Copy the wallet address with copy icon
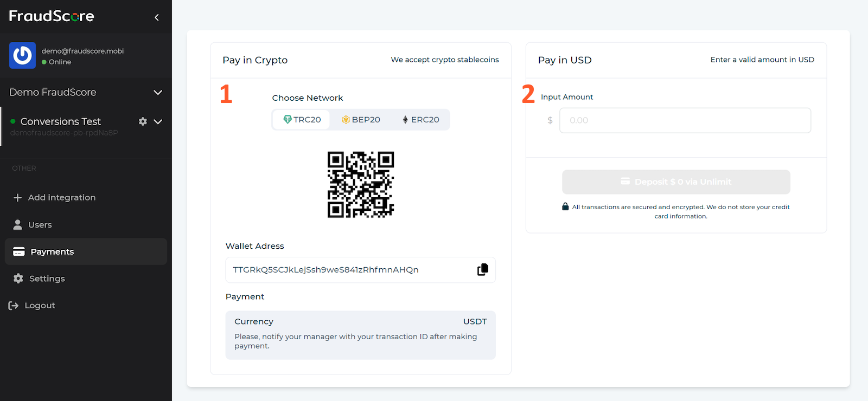The image size is (868, 401). [483, 269]
